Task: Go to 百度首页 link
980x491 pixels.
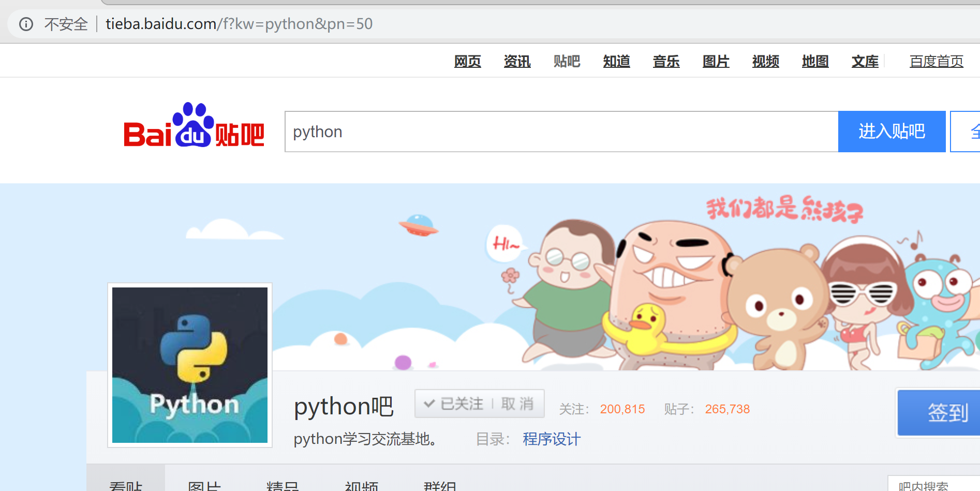Action: (937, 61)
